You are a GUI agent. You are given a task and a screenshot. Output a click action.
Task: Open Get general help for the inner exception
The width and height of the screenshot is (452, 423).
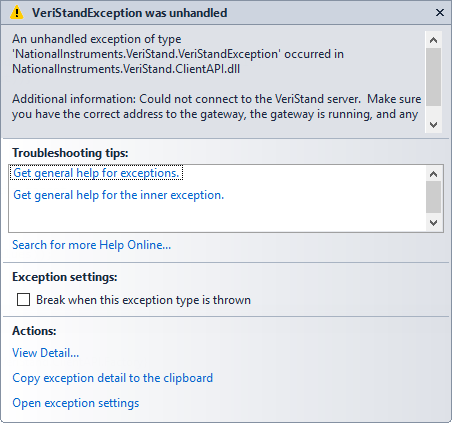(119, 195)
